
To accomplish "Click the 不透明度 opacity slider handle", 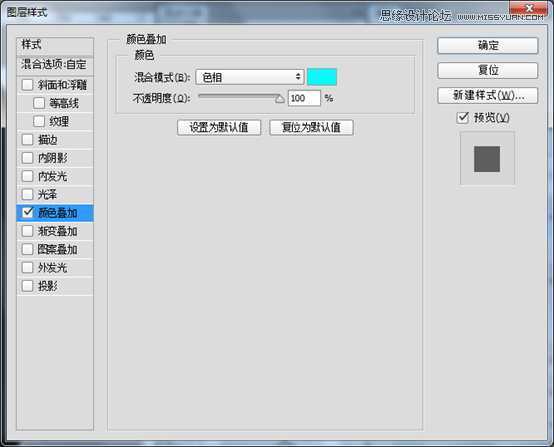I will click(x=280, y=99).
